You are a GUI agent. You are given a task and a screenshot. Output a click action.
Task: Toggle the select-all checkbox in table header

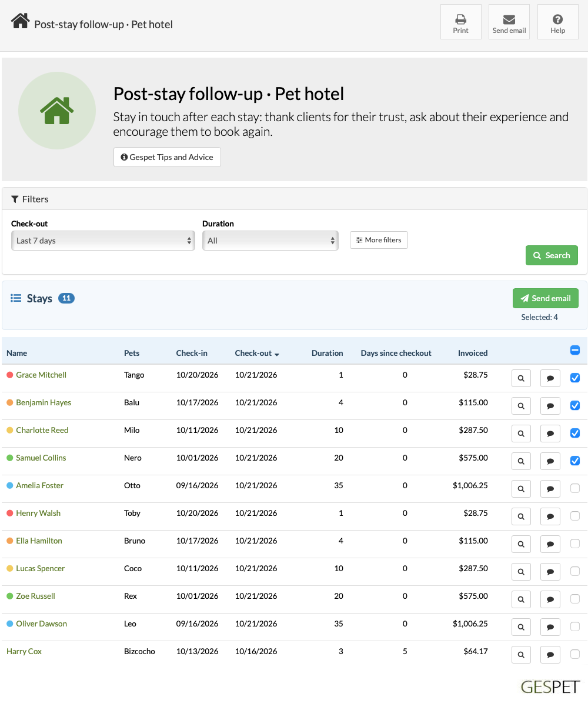click(575, 351)
